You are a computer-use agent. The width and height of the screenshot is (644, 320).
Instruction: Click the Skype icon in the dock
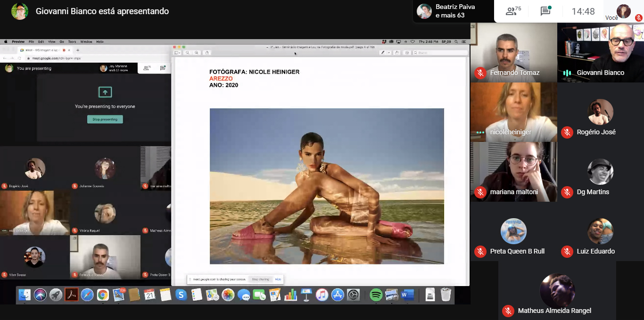181,295
